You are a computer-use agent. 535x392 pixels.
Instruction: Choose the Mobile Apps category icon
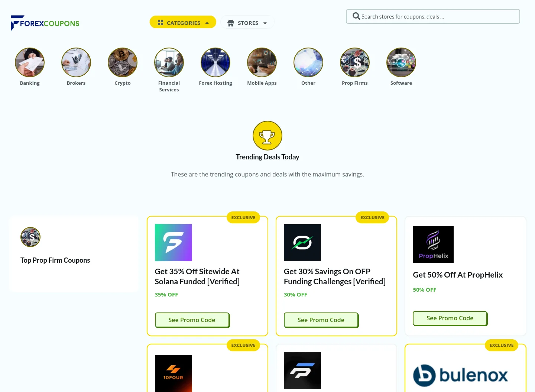pos(262,62)
